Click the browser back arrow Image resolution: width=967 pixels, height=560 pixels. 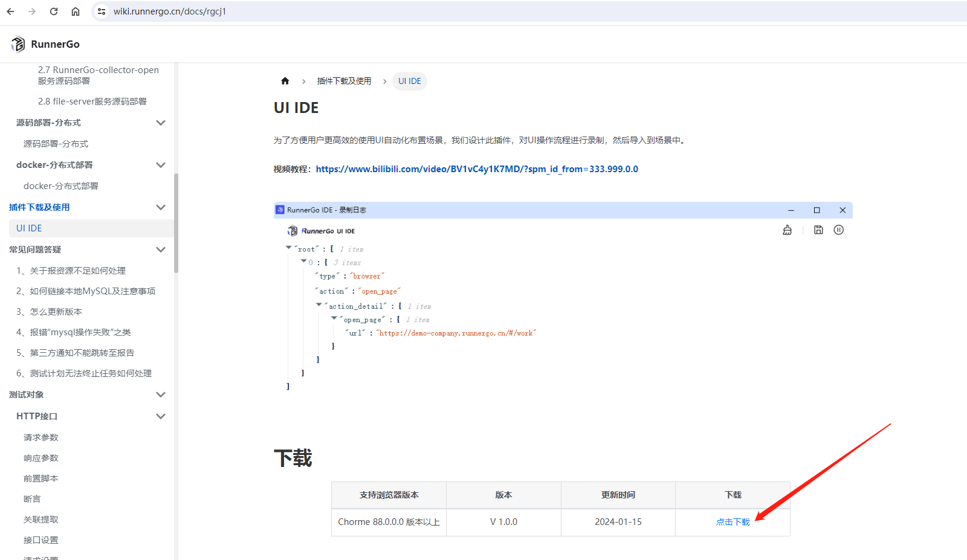tap(10, 11)
